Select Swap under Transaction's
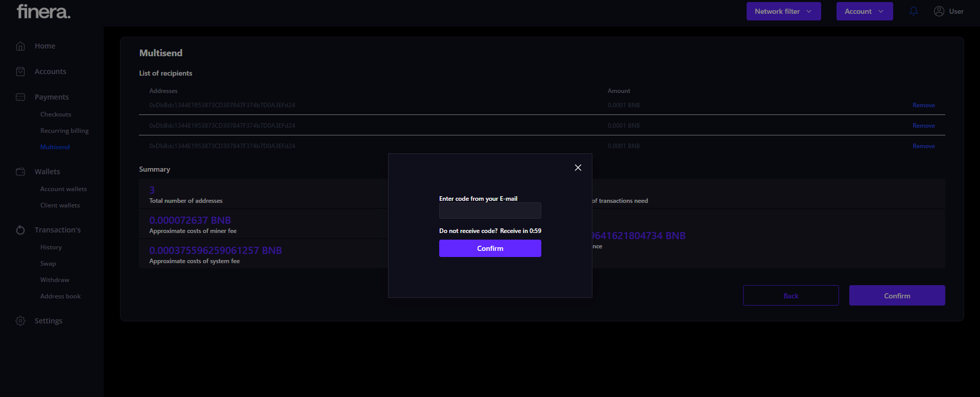Screen dimensions: 980x397 coord(48,264)
